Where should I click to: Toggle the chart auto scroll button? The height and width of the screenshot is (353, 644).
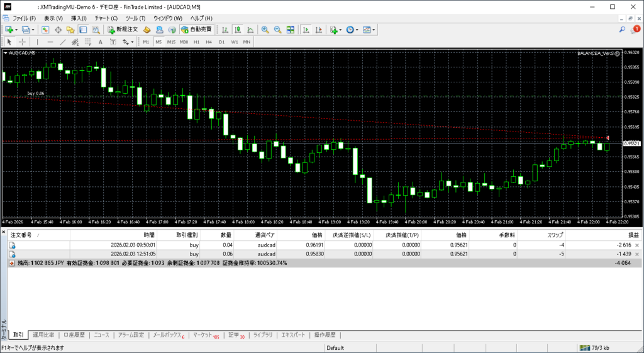[x=305, y=30]
